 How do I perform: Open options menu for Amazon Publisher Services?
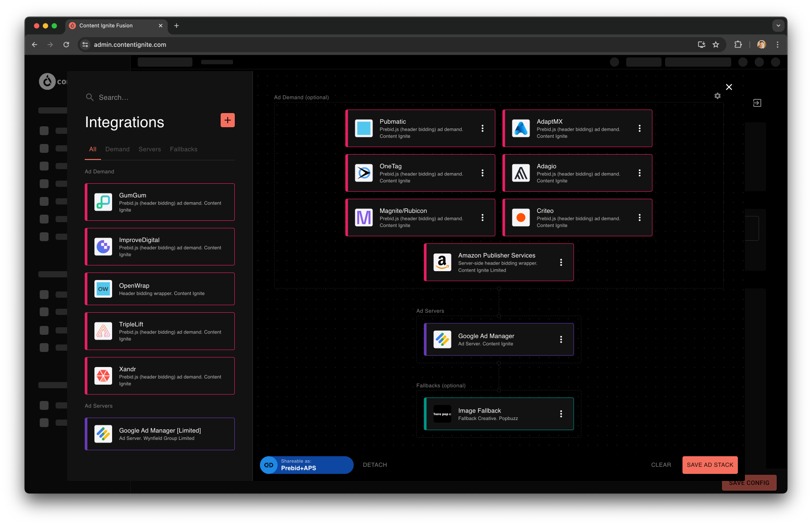tap(561, 262)
